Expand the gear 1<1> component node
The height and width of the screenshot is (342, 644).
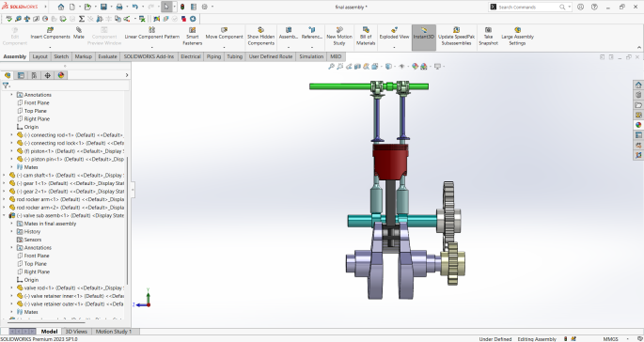tap(4, 183)
